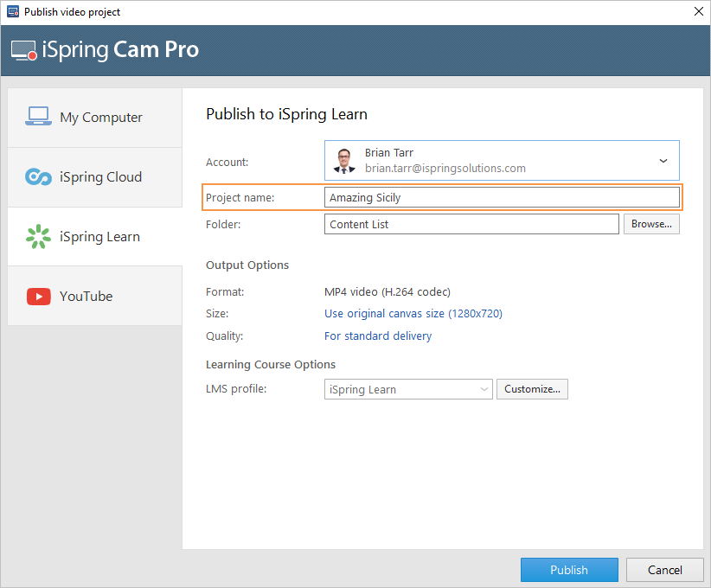Hit the blue Publish button
Screen dimensions: 711x588
click(568, 570)
